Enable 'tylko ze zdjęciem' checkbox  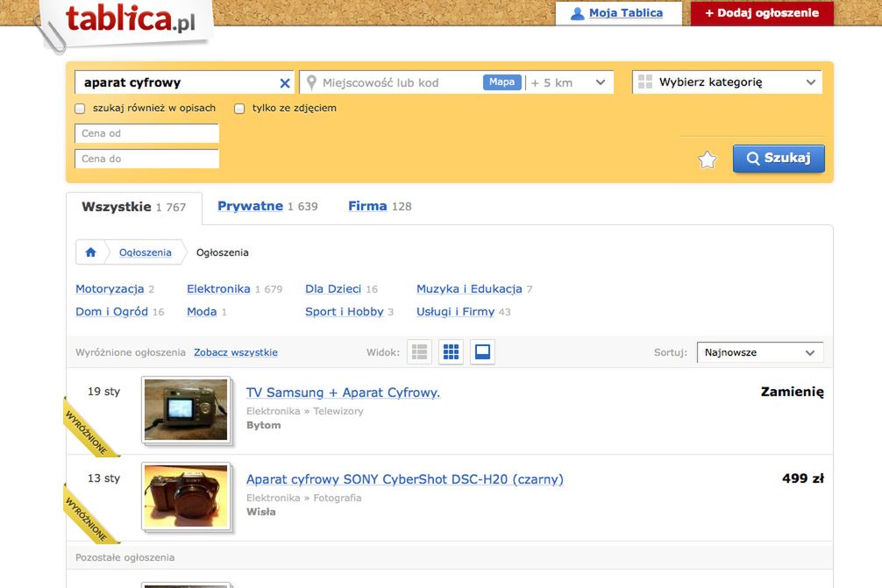(x=239, y=109)
